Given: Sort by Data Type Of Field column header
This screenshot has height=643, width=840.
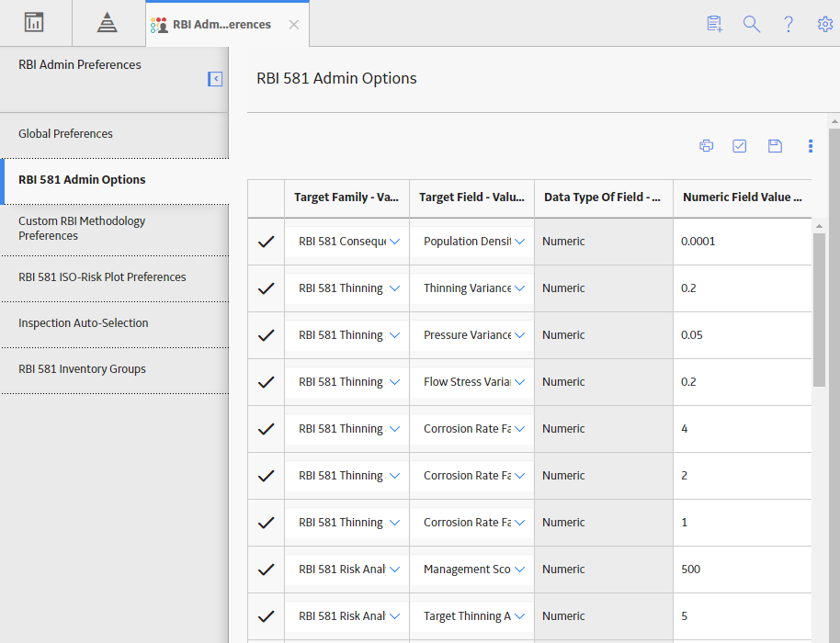Looking at the screenshot, I should (x=603, y=197).
